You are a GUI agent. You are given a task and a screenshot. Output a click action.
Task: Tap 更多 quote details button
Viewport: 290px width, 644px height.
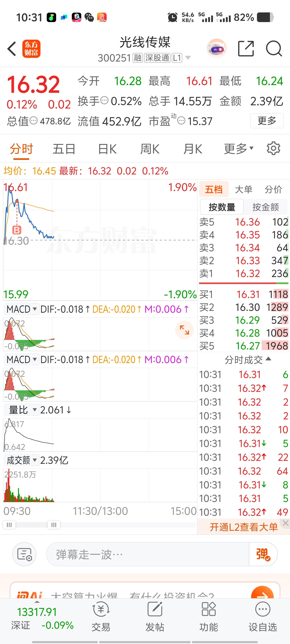(x=267, y=121)
